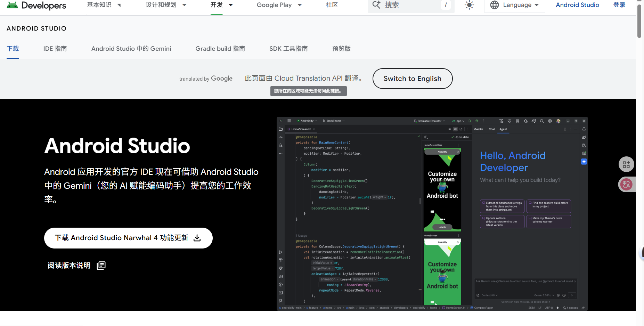Expand the arrow next to 开发

(x=231, y=5)
